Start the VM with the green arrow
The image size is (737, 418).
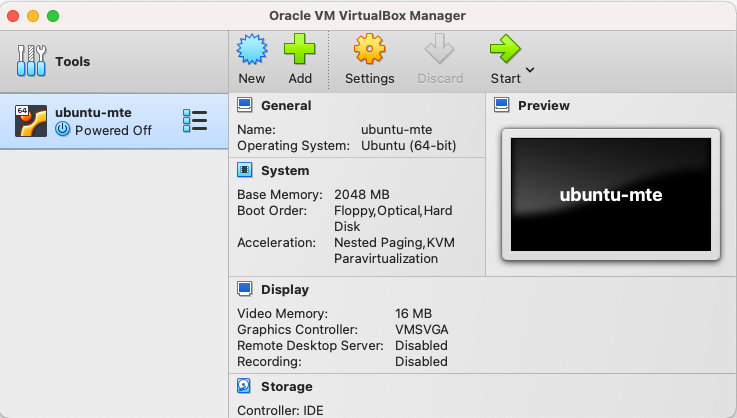click(505, 48)
